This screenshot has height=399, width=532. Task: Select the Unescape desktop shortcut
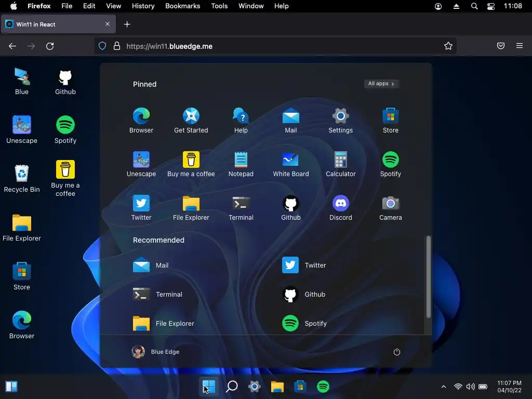(x=22, y=129)
